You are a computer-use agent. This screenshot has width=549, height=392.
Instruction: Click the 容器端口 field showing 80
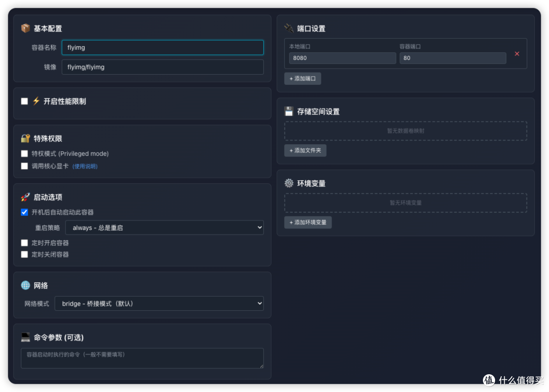pyautogui.click(x=453, y=58)
